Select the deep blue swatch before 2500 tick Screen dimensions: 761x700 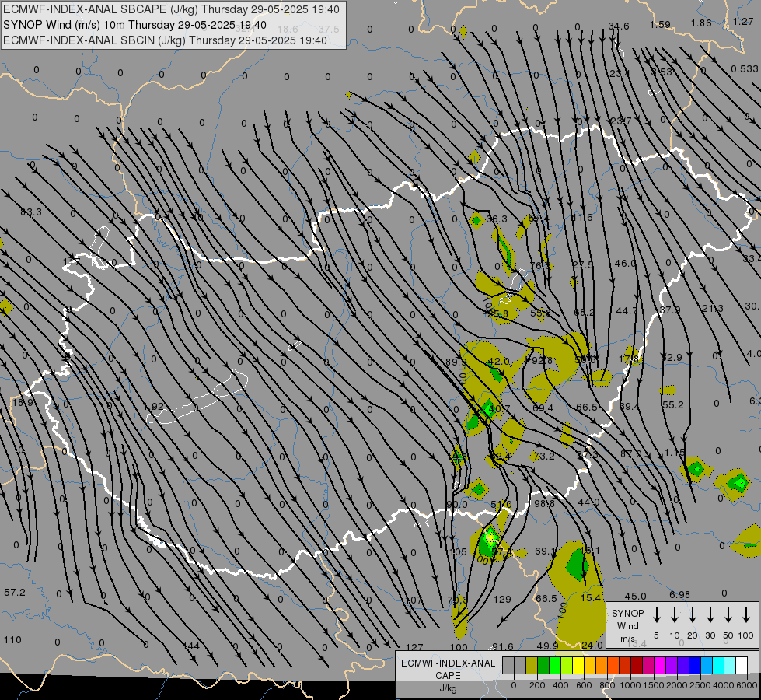coord(695,666)
